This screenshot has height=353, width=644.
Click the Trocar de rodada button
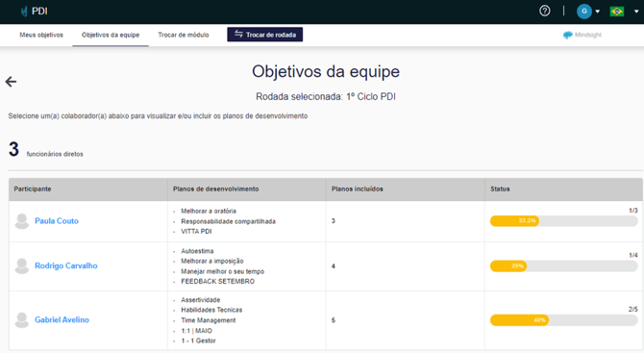pos(265,35)
